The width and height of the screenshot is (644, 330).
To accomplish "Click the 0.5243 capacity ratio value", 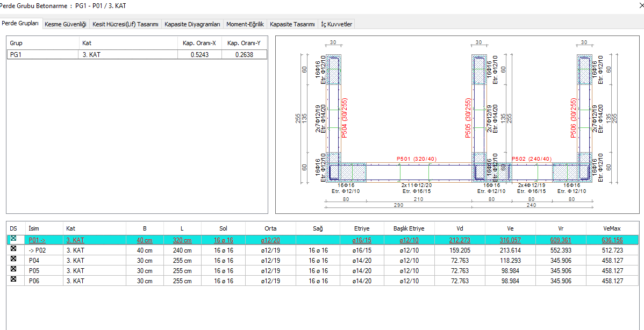I will pyautogui.click(x=199, y=54).
